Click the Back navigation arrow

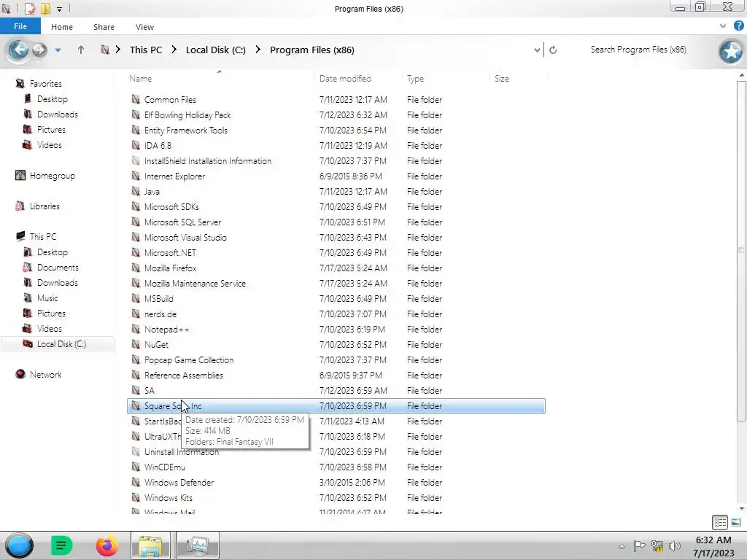18,50
